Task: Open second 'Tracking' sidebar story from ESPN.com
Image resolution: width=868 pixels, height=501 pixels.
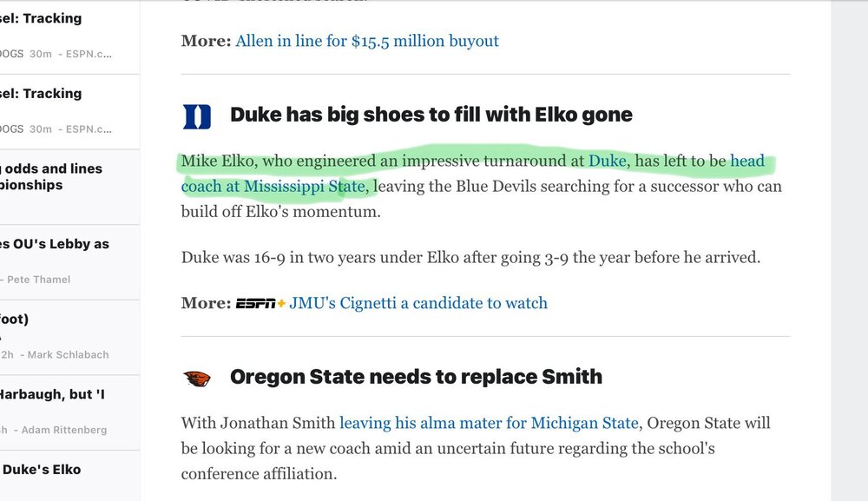Action: [x=69, y=112]
